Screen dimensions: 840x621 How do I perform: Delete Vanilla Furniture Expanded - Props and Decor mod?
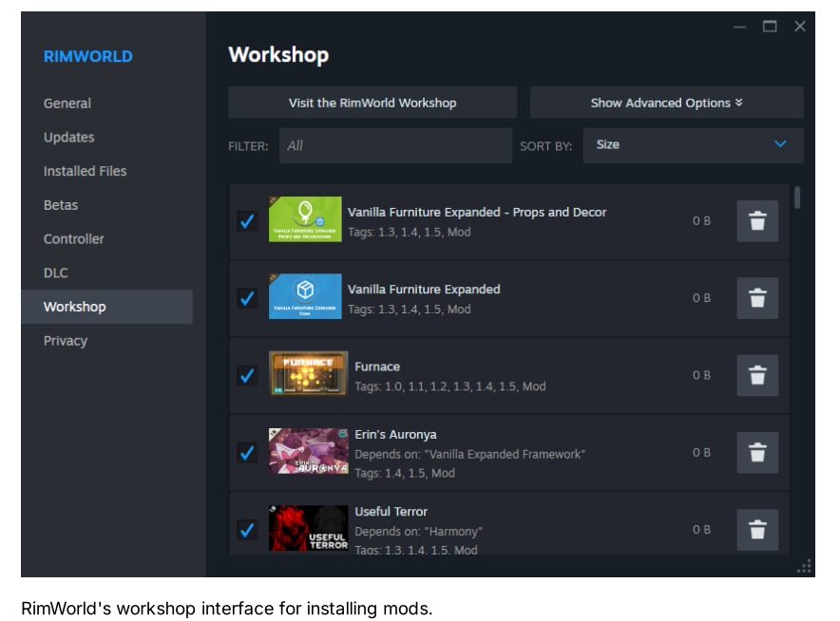[757, 220]
